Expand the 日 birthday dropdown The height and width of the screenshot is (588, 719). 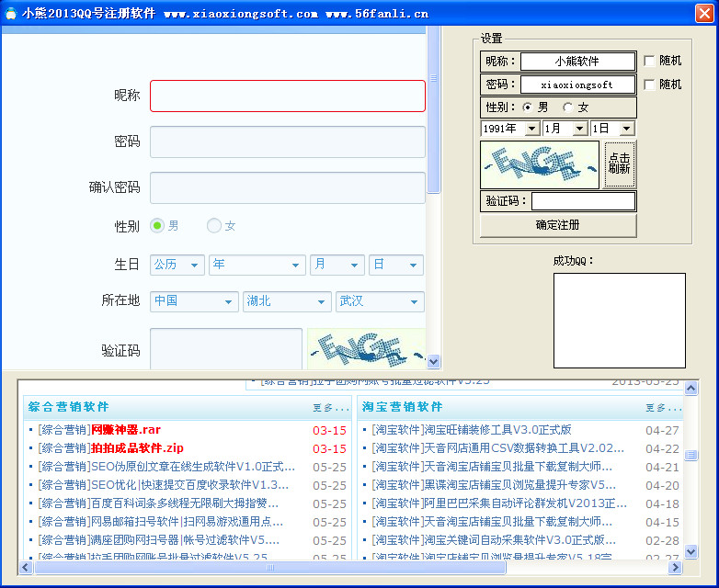[x=395, y=265]
